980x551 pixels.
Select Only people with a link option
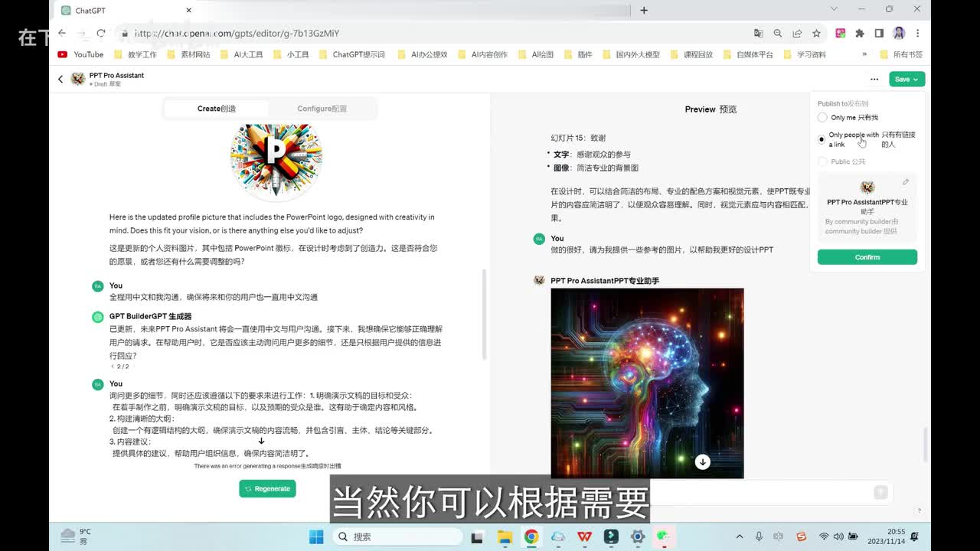coord(822,139)
